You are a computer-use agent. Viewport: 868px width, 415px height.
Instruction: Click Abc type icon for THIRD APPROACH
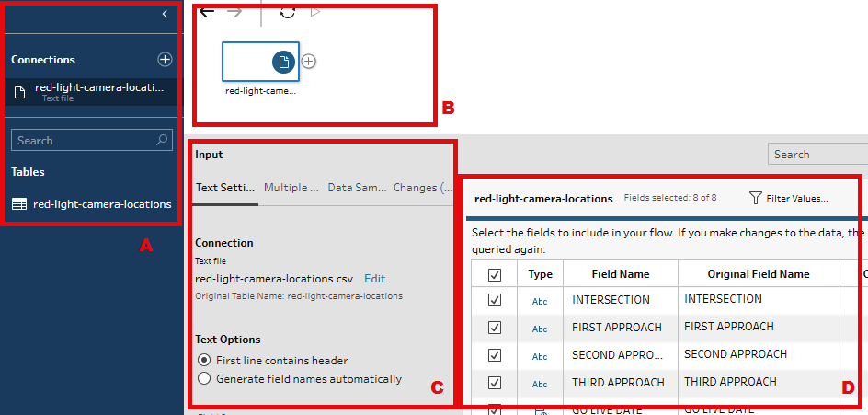(540, 384)
